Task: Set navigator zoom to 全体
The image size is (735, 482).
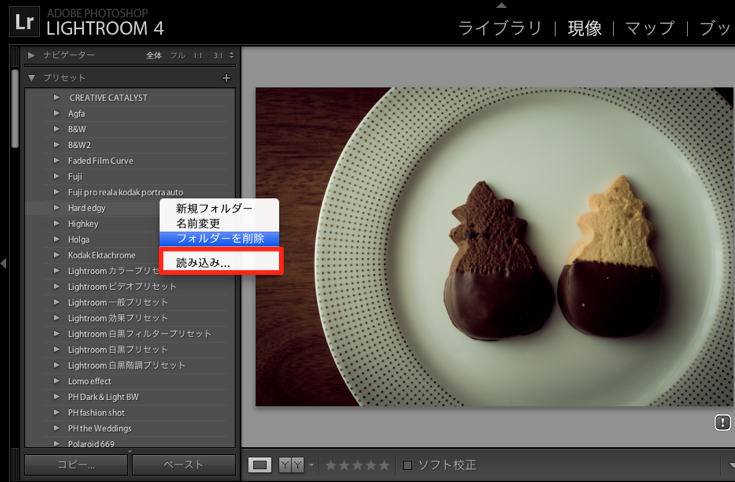Action: pyautogui.click(x=154, y=55)
